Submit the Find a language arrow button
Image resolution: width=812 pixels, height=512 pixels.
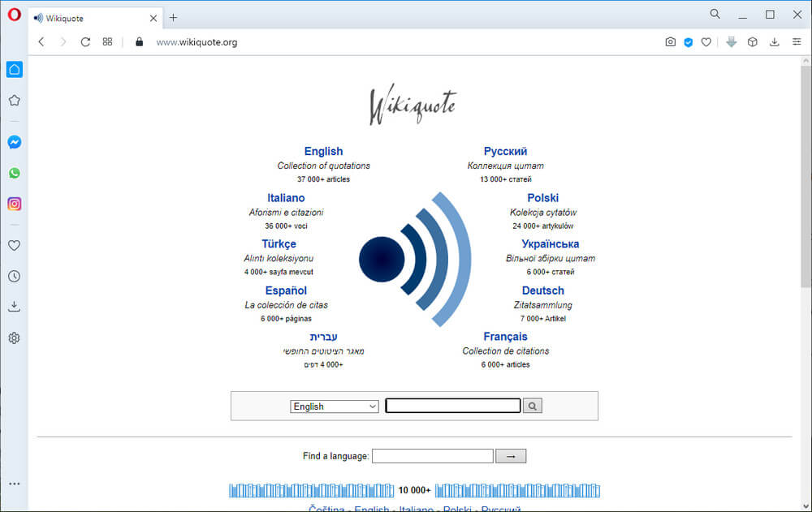point(511,456)
